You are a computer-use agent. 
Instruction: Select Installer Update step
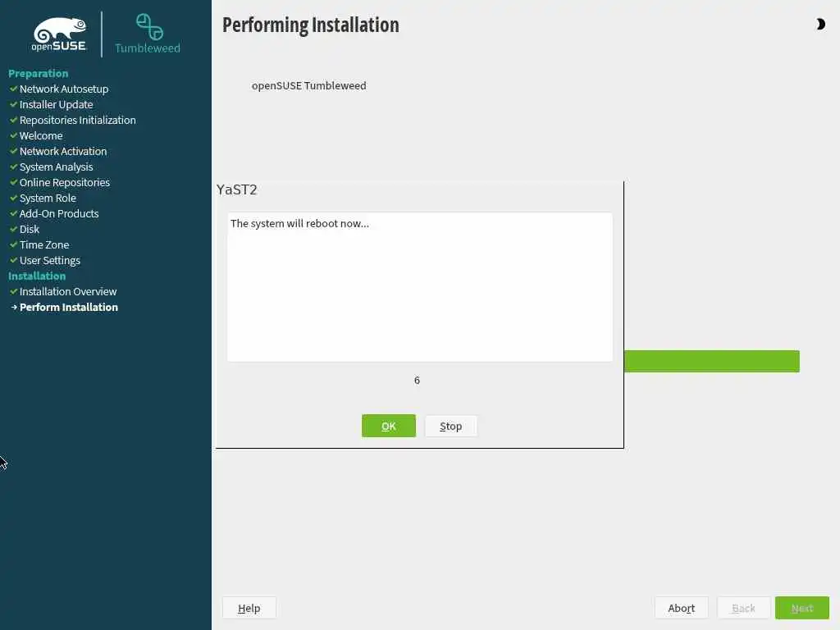tap(57, 104)
